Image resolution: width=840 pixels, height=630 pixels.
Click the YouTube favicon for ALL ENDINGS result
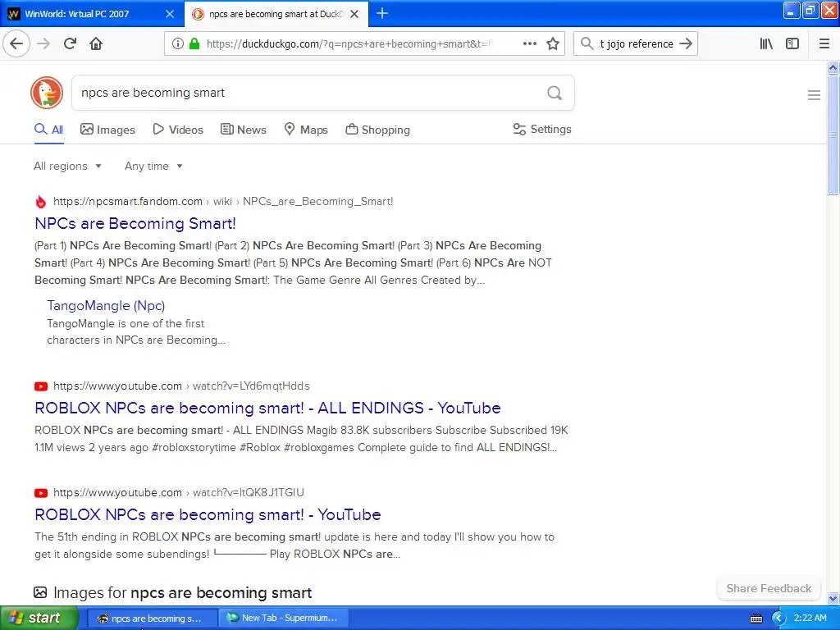(41, 386)
